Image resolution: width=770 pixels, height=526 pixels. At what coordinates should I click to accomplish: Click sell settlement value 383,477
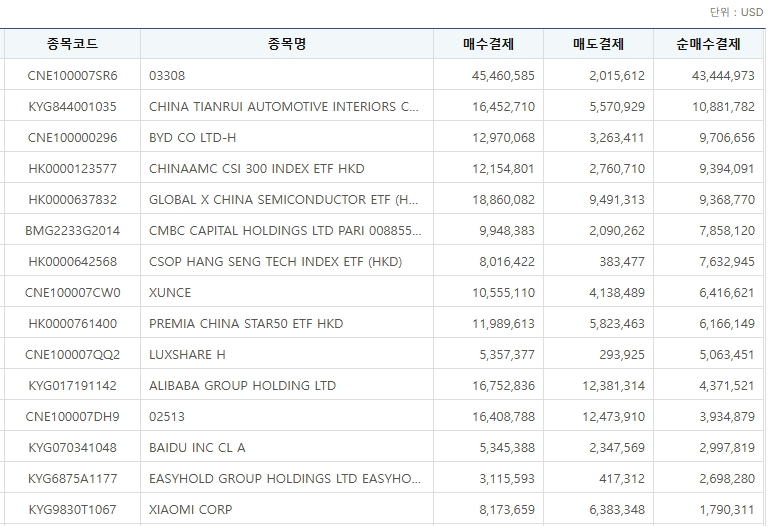point(622,261)
